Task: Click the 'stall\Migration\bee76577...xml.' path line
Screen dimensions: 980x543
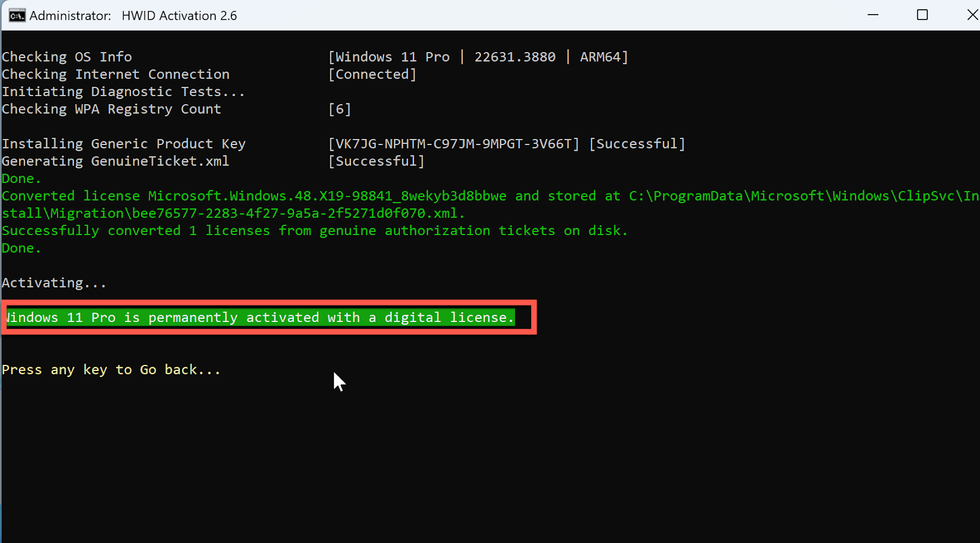Action: 233,213
